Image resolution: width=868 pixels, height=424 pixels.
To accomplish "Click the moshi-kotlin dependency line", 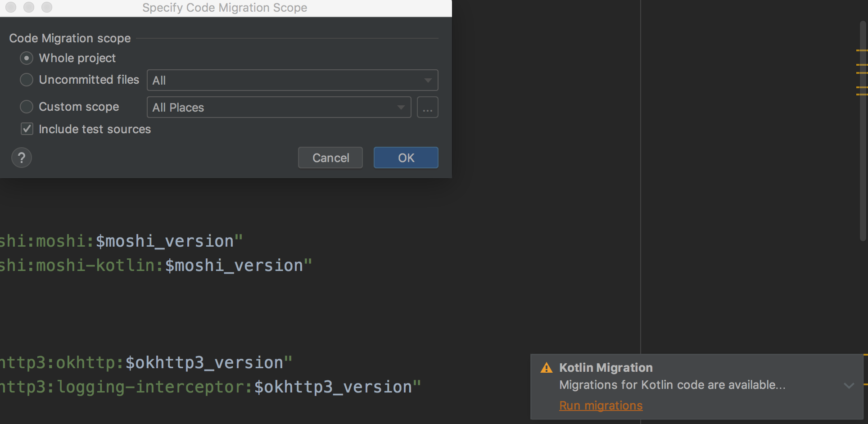I will tap(155, 266).
